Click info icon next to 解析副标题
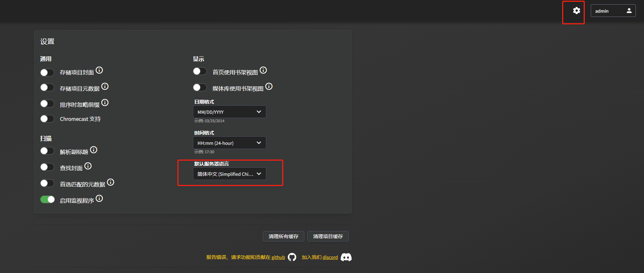 (94, 150)
